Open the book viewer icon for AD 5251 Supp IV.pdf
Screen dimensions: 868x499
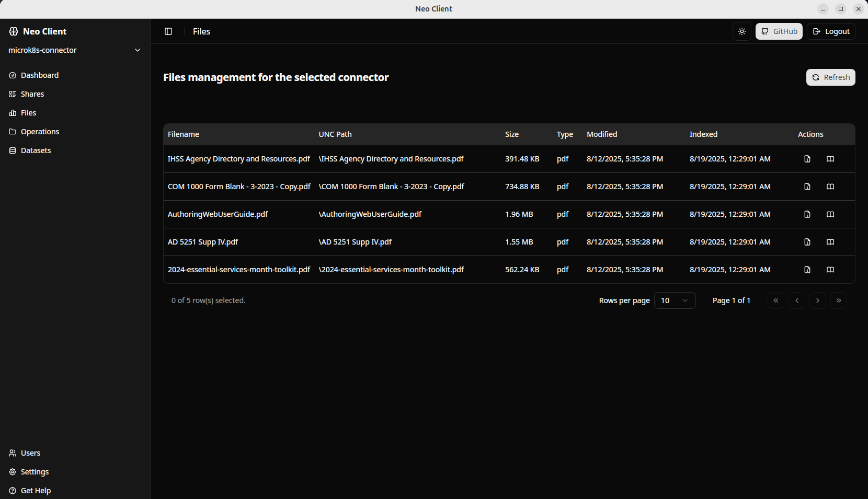point(830,242)
